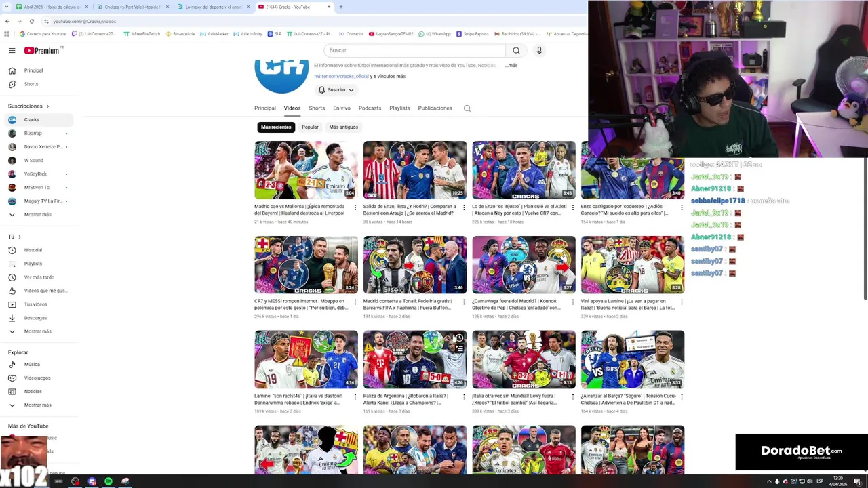Open Ver más tarde list
868x488 pixels.
(x=39, y=277)
